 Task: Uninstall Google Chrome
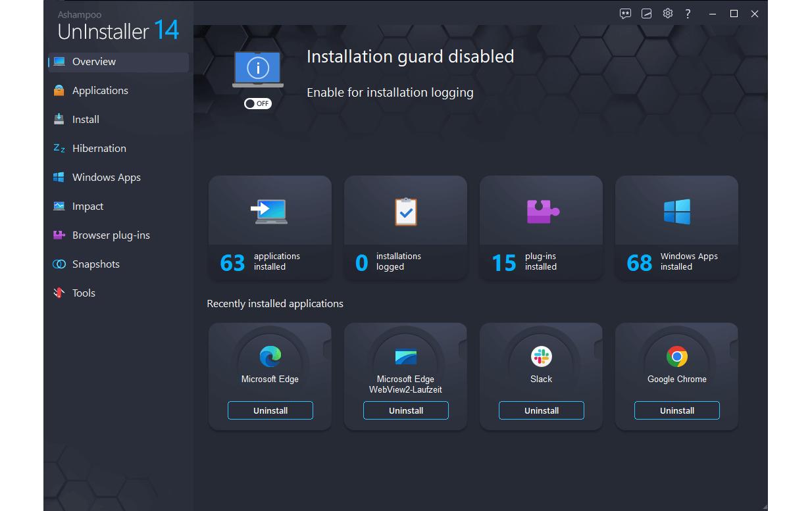(677, 410)
